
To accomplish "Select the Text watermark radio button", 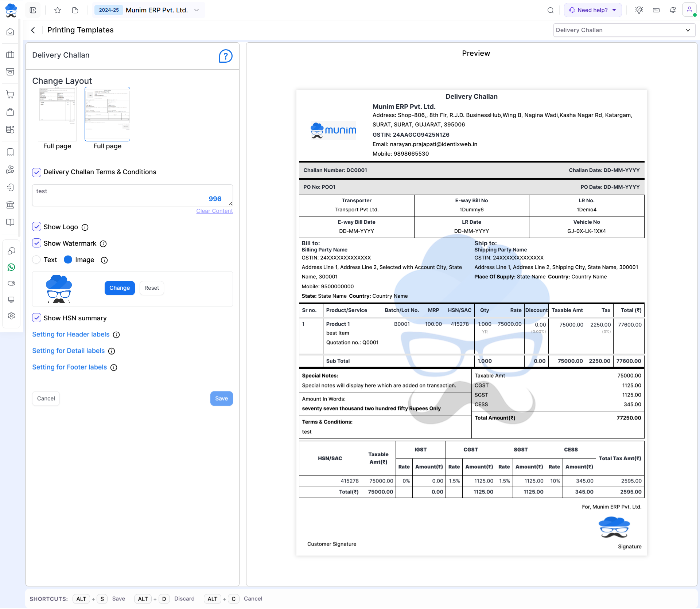I will [x=36, y=259].
